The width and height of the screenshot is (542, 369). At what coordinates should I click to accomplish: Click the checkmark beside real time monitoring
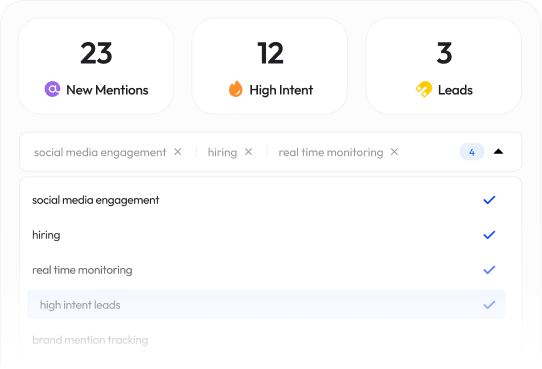[x=489, y=270]
